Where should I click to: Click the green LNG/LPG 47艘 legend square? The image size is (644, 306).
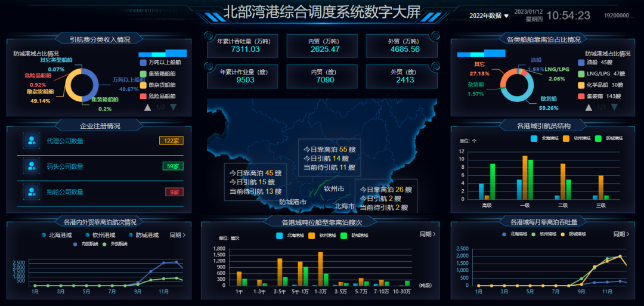click(x=581, y=74)
